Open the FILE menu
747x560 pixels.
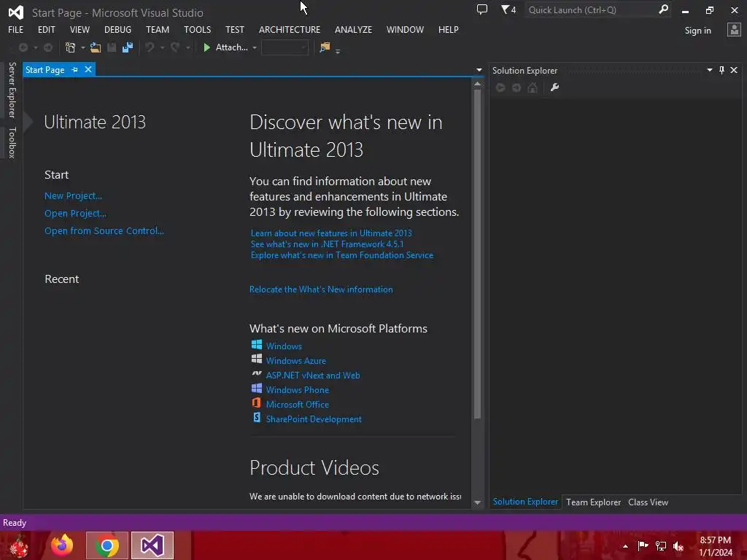tap(16, 29)
